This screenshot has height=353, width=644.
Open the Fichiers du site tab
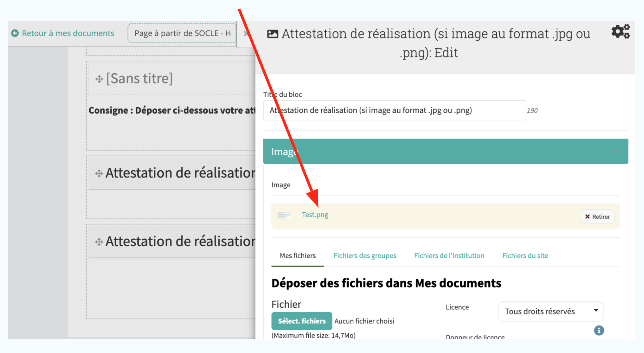click(525, 256)
